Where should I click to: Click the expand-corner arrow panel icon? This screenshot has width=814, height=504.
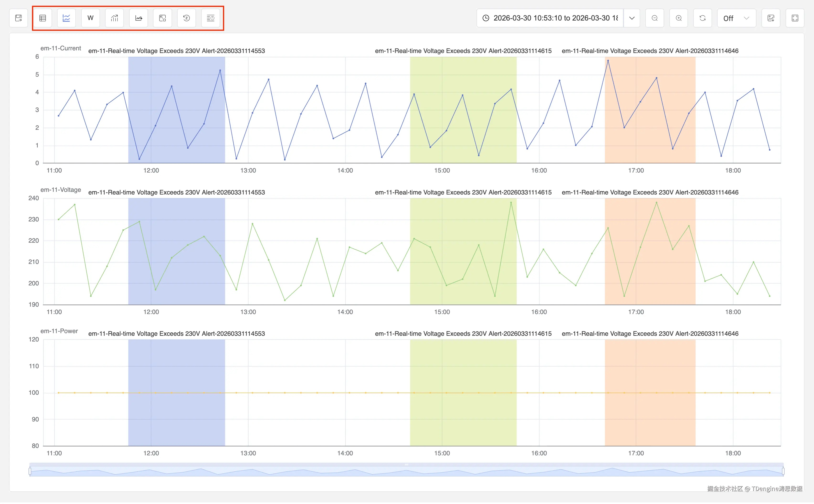[x=163, y=18]
